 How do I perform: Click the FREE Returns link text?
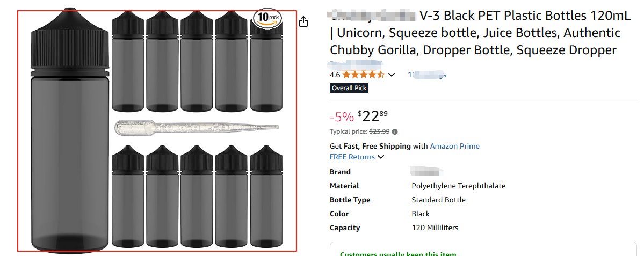tap(352, 157)
